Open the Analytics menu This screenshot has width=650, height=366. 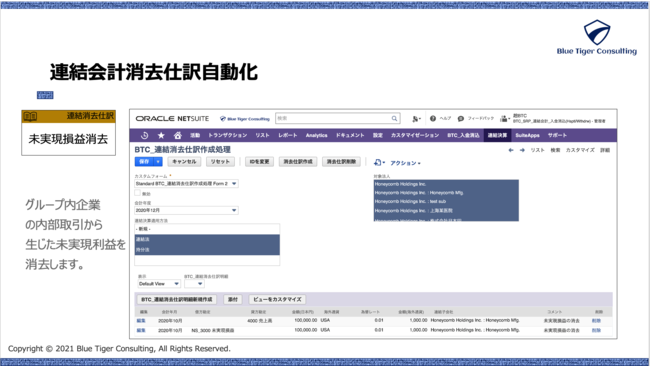click(316, 135)
